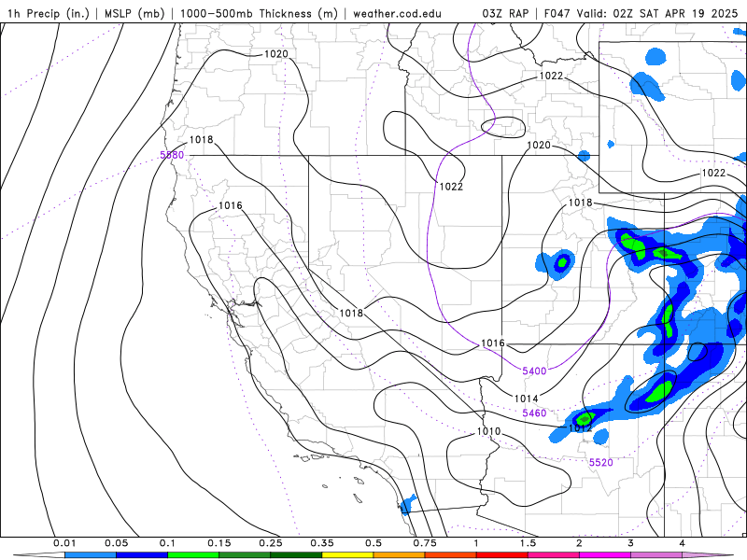This screenshot has height=560, width=747.
Task: Click the 5460 thickness contour label
Action: pyautogui.click(x=534, y=413)
